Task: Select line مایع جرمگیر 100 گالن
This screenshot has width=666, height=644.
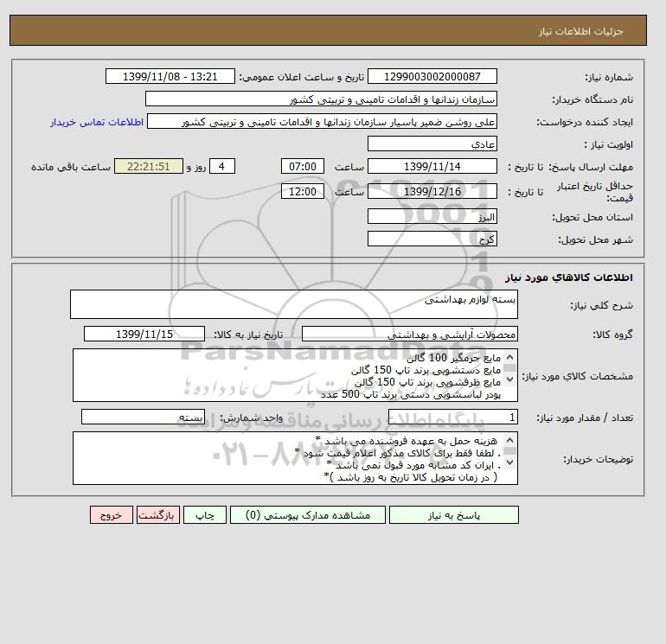Action: 453,358
